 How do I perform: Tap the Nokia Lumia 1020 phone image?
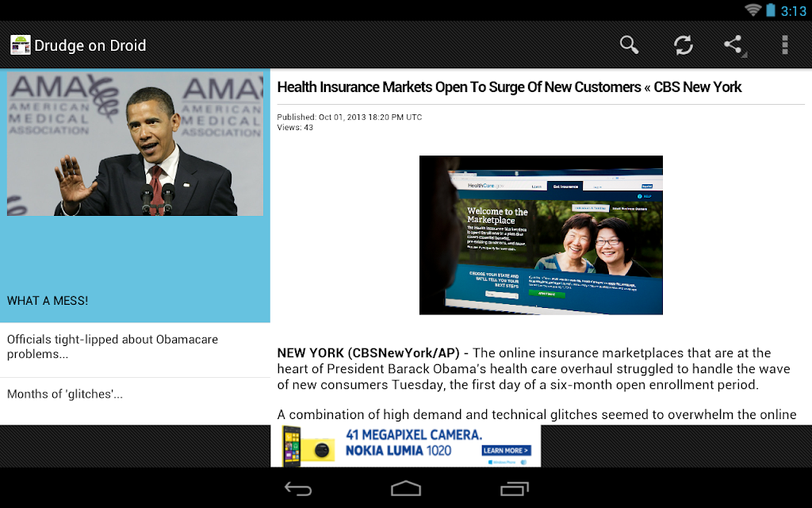tap(308, 446)
